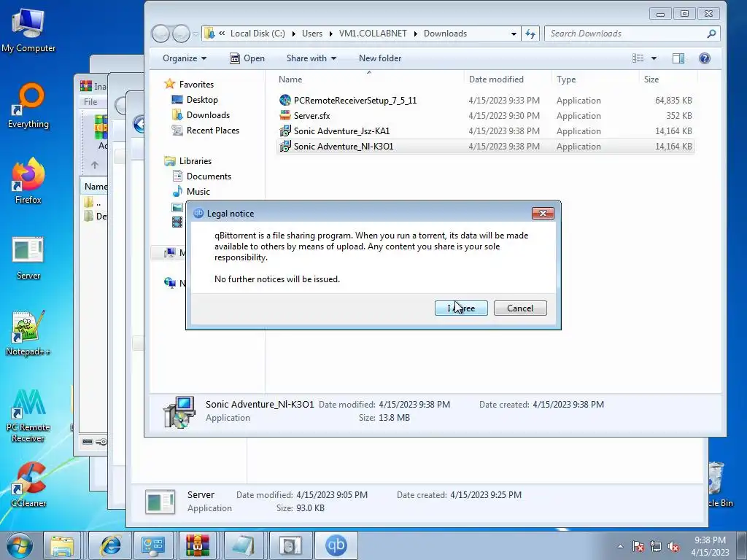This screenshot has height=560, width=747.
Task: Click the muted volume tray icon
Action: tap(673, 546)
